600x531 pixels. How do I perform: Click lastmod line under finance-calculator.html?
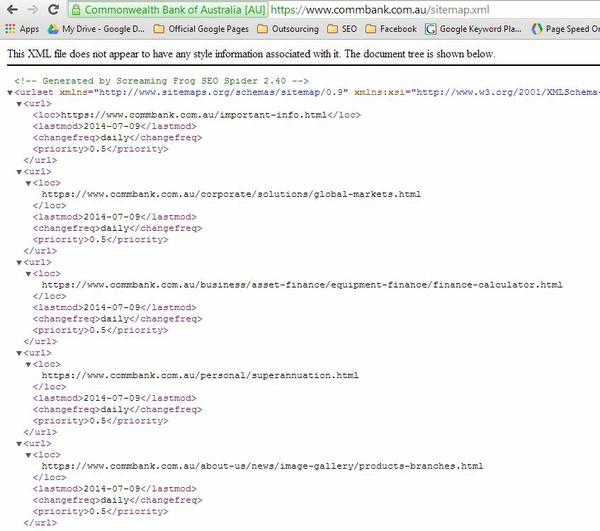point(114,308)
